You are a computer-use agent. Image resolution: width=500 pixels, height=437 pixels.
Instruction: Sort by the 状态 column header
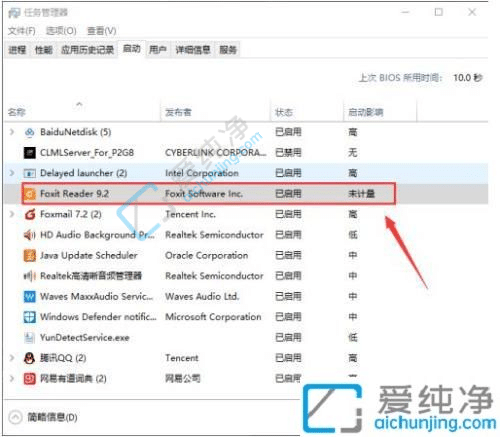284,112
